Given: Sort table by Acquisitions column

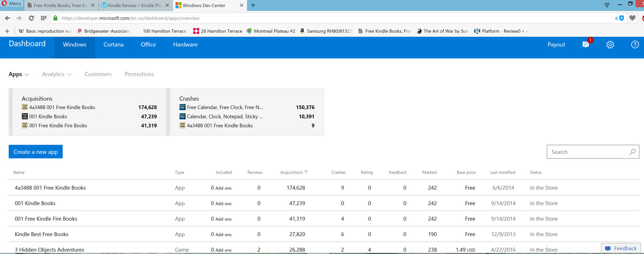Looking at the screenshot, I should [294, 172].
